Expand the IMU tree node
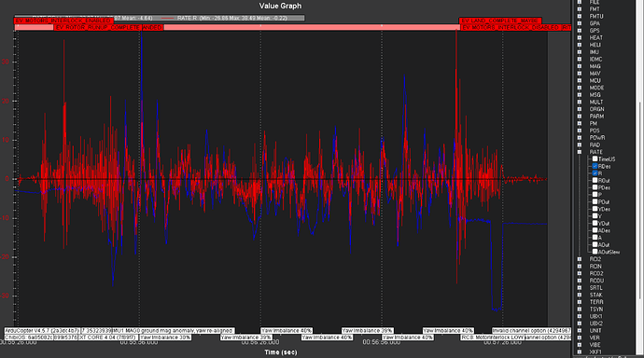The image size is (644, 358). [x=580, y=51]
